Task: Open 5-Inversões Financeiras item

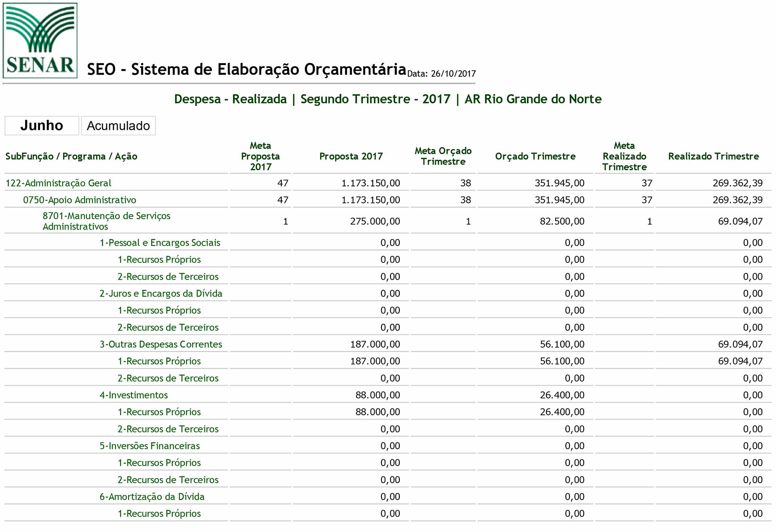Action: [150, 446]
